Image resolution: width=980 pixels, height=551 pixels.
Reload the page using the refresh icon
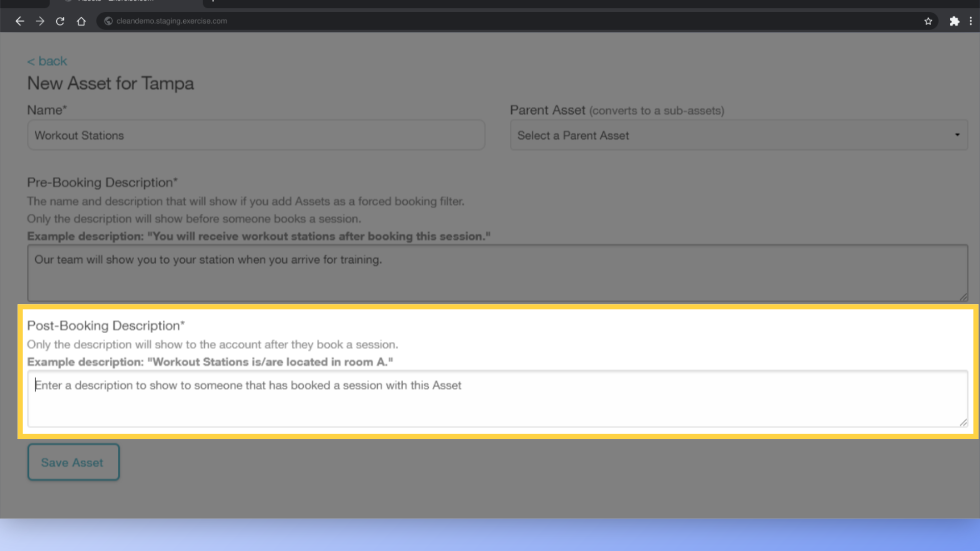pyautogui.click(x=60, y=21)
